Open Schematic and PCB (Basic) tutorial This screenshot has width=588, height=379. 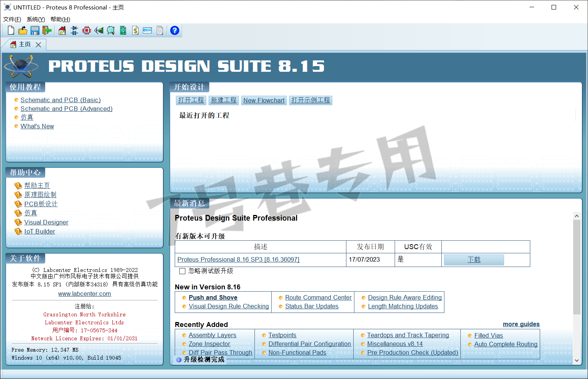tap(61, 100)
